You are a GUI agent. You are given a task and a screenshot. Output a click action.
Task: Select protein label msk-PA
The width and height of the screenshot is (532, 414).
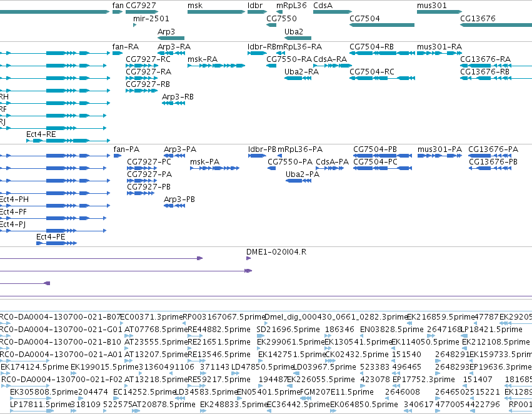click(204, 162)
